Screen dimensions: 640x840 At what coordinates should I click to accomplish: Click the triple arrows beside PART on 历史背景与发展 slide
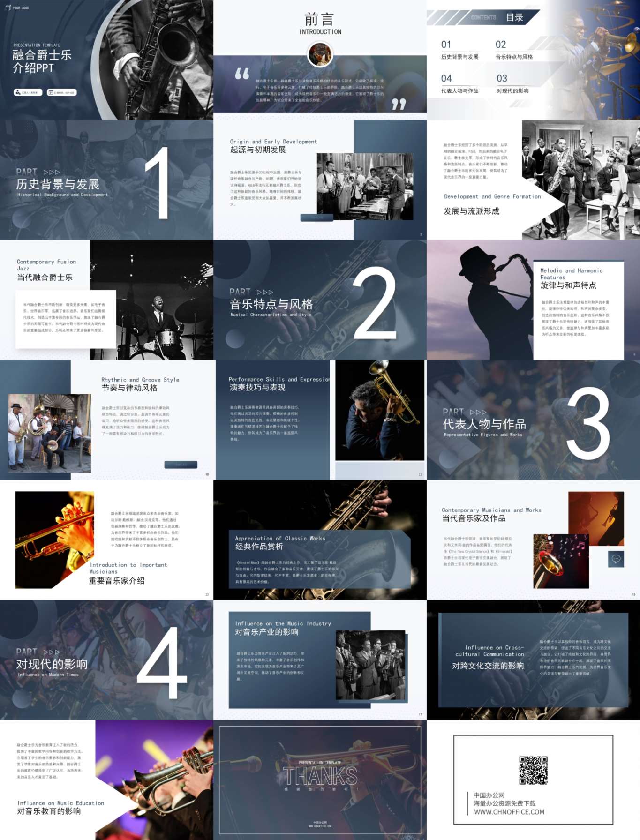(x=51, y=172)
